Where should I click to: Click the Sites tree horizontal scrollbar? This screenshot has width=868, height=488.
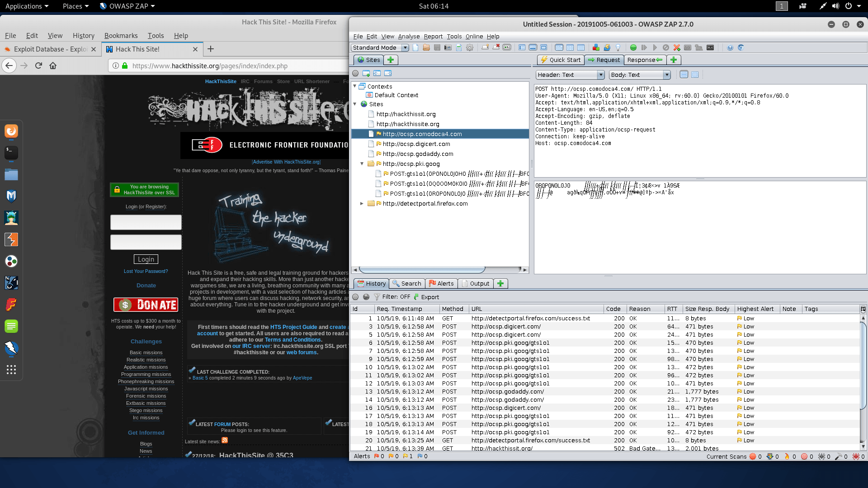(x=422, y=270)
